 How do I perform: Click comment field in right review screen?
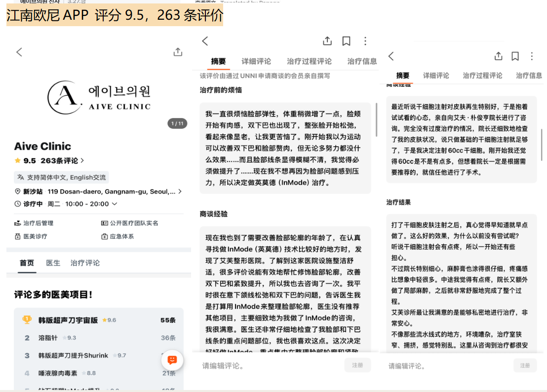(x=448, y=366)
